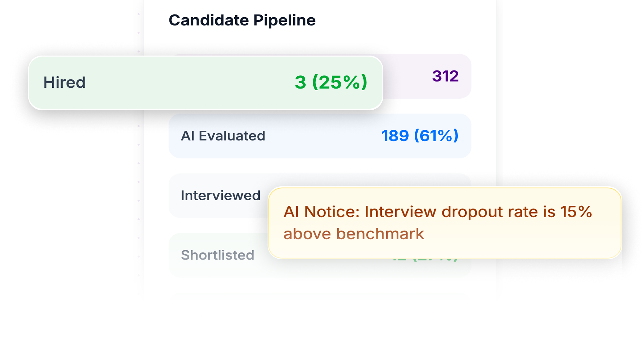Image resolution: width=644 pixels, height=346 pixels.
Task: Select the Interviewed stage label
Action: [x=220, y=195]
